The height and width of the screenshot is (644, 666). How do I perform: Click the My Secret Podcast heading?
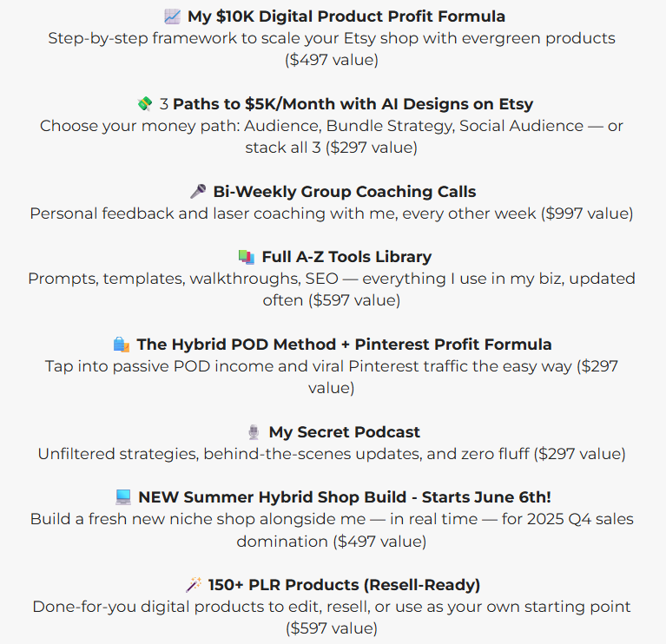(x=345, y=432)
